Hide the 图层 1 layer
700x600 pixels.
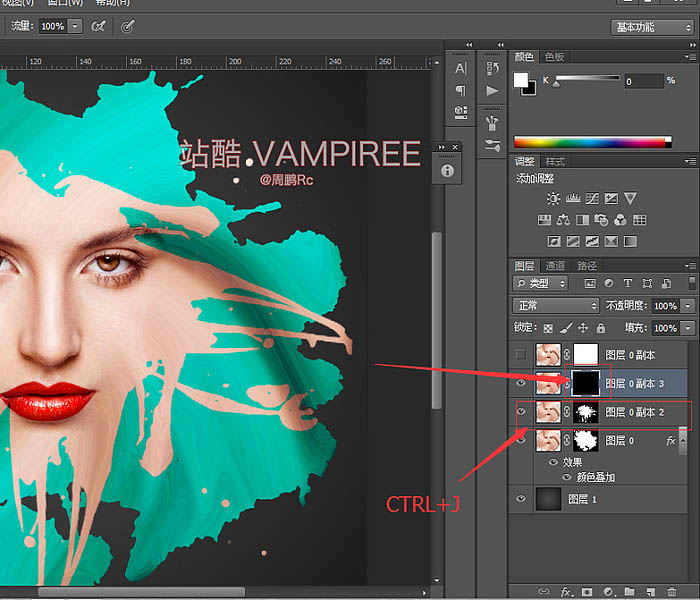pos(519,498)
